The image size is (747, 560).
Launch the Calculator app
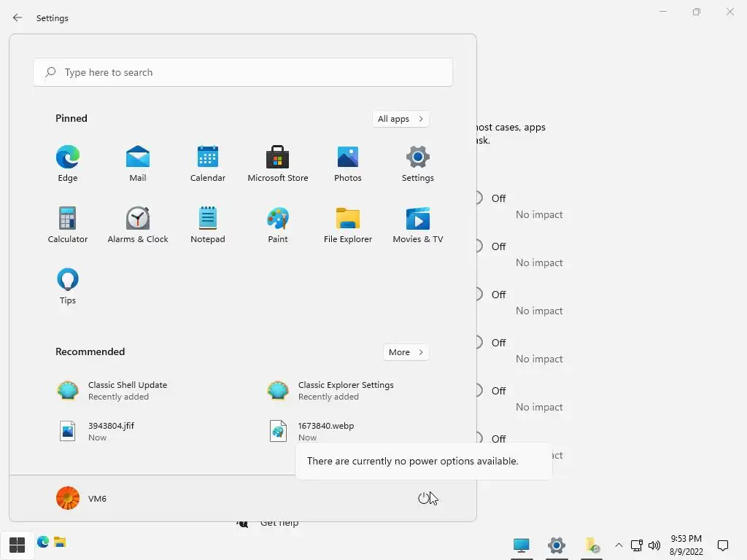point(68,225)
